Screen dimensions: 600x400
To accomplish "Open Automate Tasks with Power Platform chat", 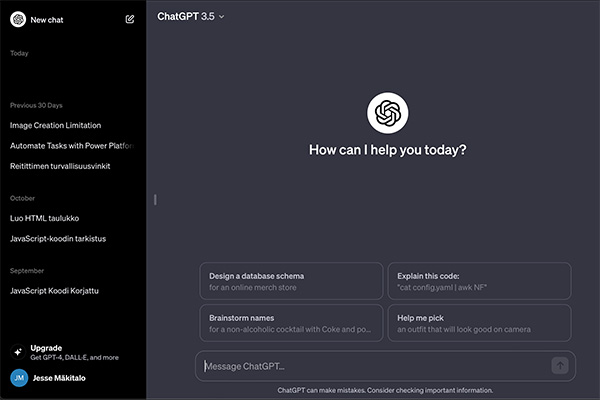I will tap(70, 145).
